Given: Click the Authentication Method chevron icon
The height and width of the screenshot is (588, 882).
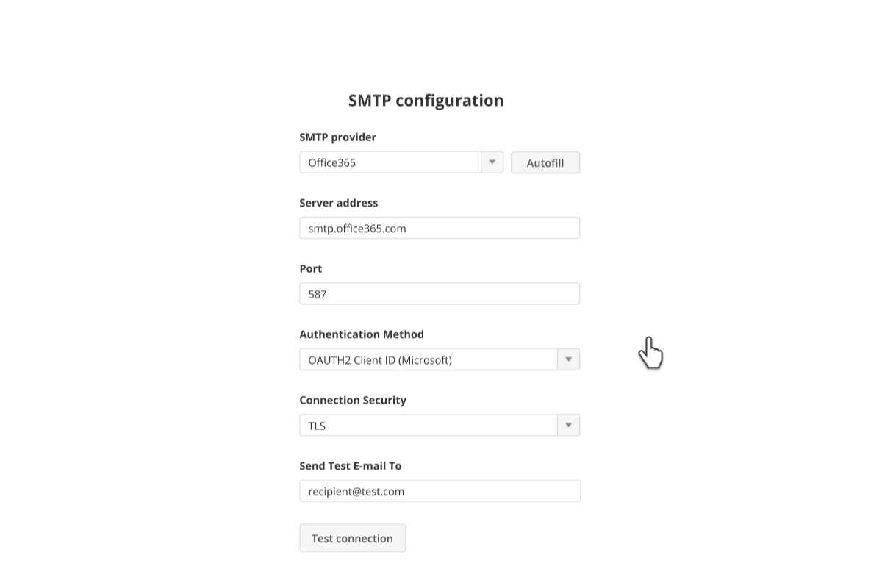Looking at the screenshot, I should point(568,359).
